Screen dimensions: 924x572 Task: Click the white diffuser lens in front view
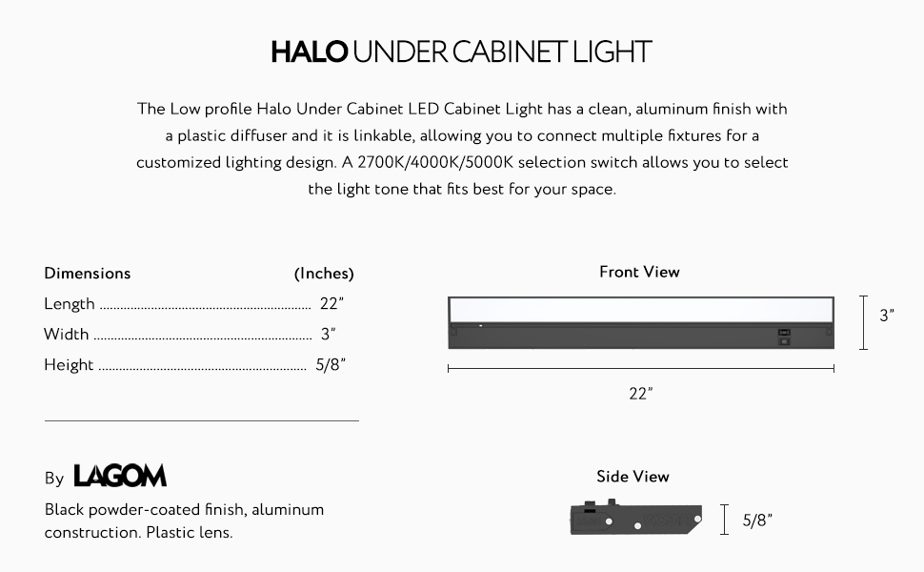pos(640,310)
